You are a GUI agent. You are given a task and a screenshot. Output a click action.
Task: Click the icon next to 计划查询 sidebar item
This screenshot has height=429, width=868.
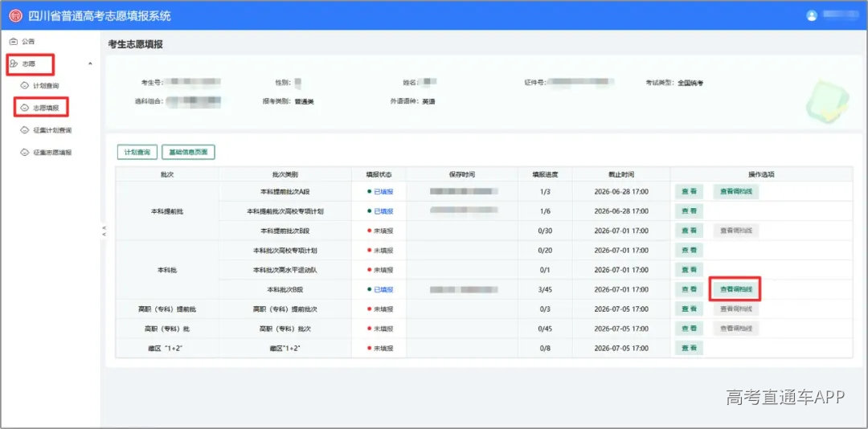24,86
